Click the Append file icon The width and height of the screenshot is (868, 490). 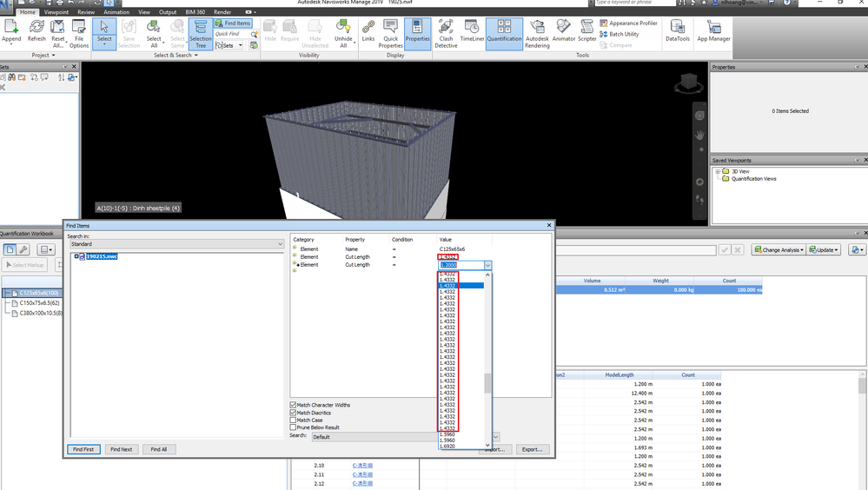(11, 31)
